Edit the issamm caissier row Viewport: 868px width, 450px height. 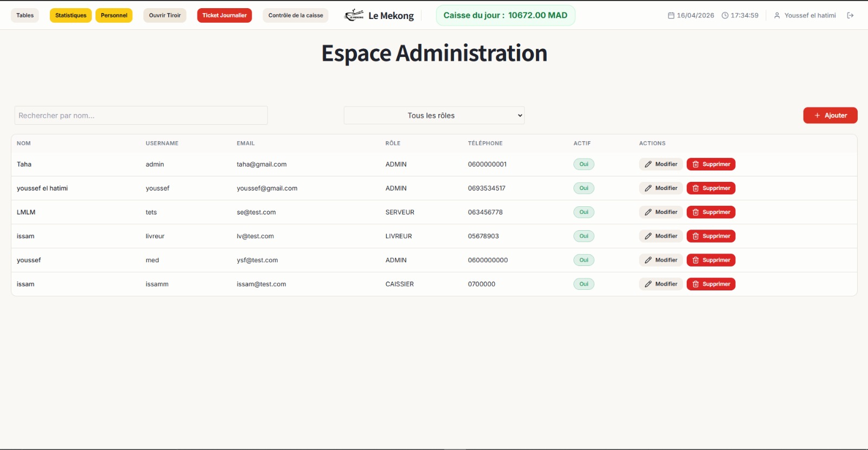(661, 284)
